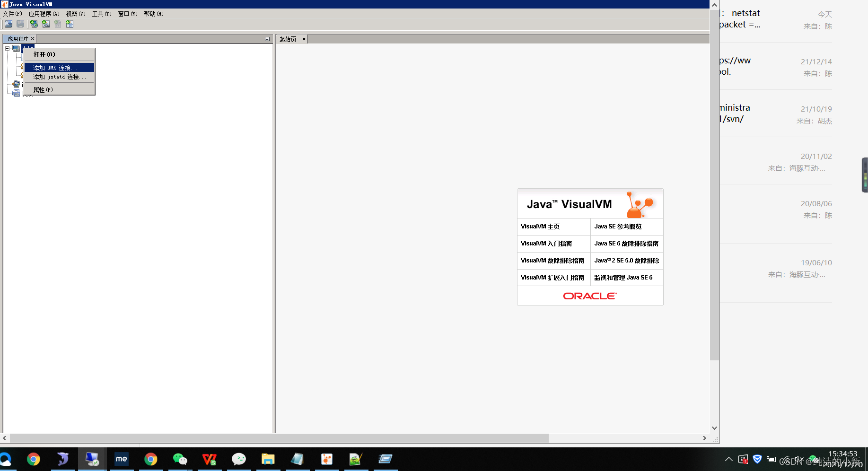Click the battery tray icon
The width and height of the screenshot is (868, 471).
tap(772, 459)
